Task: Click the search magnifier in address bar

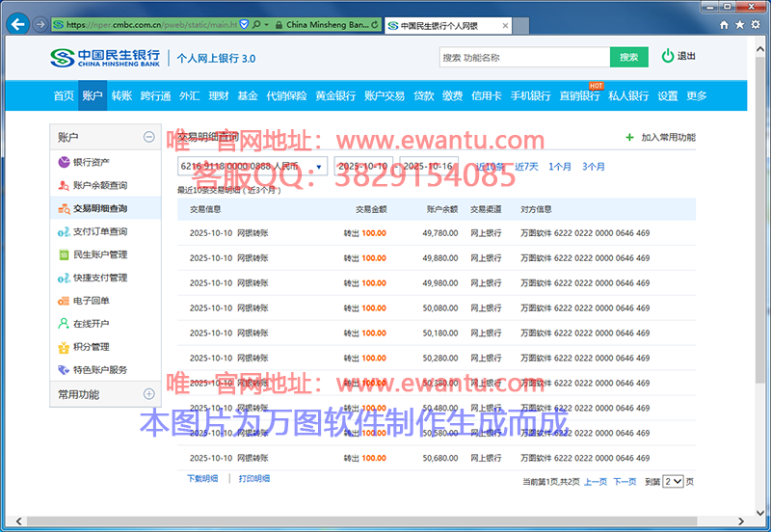Action: click(256, 24)
